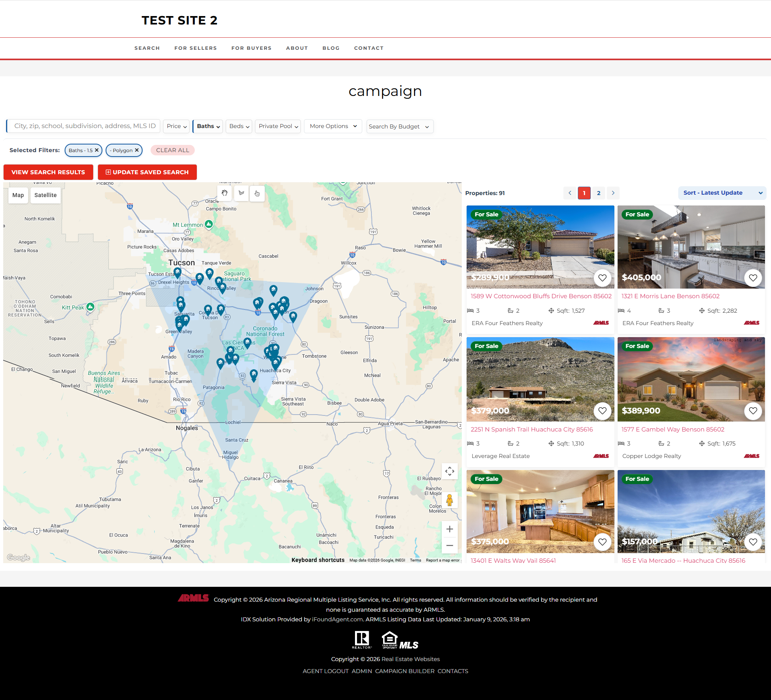Viewport: 771px width, 700px height.
Task: Click Keyboard shortcuts on the map
Action: click(318, 560)
